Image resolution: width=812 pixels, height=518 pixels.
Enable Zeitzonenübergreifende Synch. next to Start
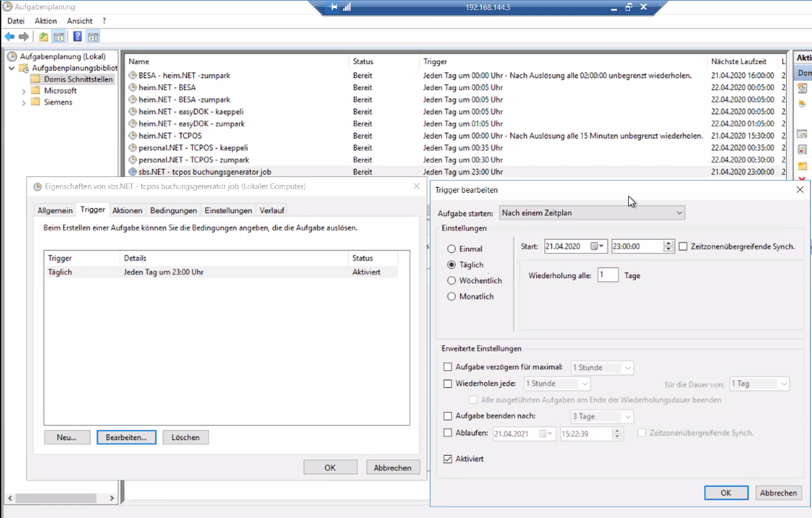[683, 246]
